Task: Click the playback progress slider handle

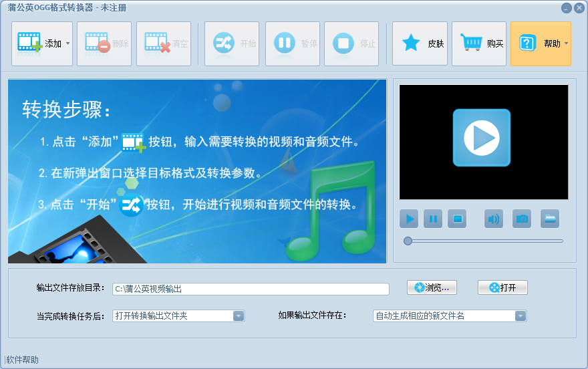Action: tap(408, 241)
